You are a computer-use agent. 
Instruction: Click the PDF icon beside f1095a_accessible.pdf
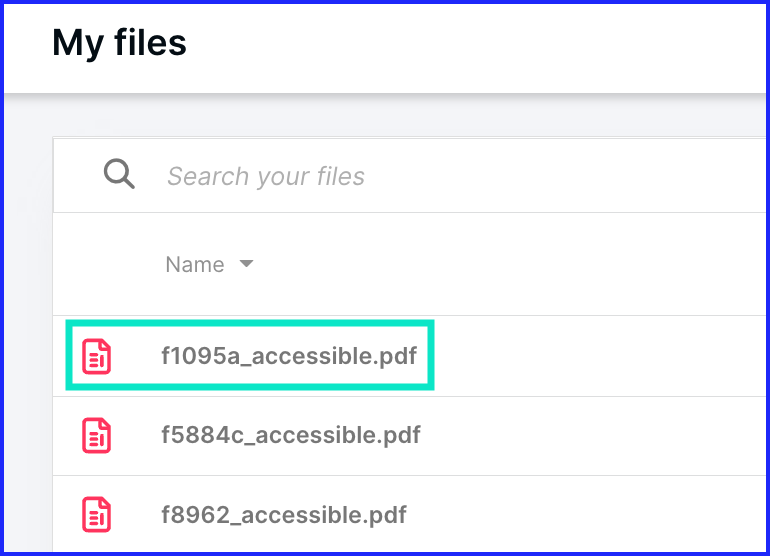coord(96,356)
